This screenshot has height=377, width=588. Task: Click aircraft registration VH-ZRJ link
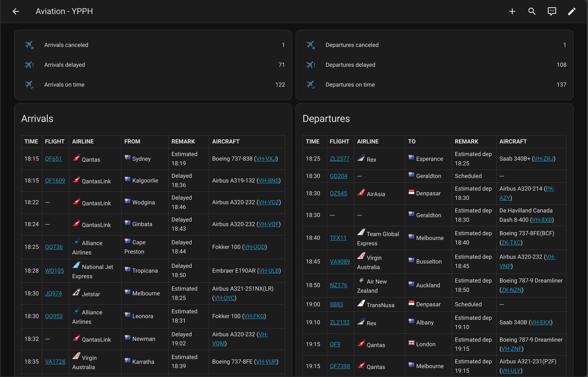544,159
